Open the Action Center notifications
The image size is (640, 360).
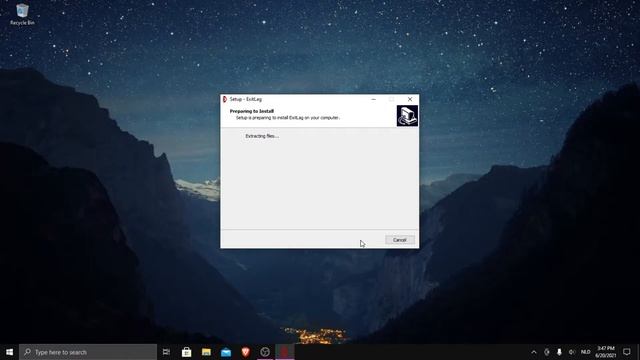(x=627, y=352)
